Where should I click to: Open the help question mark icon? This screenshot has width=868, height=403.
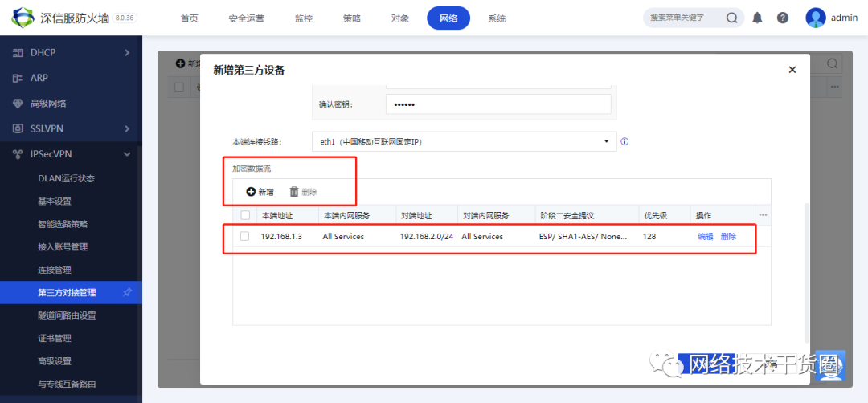[782, 18]
